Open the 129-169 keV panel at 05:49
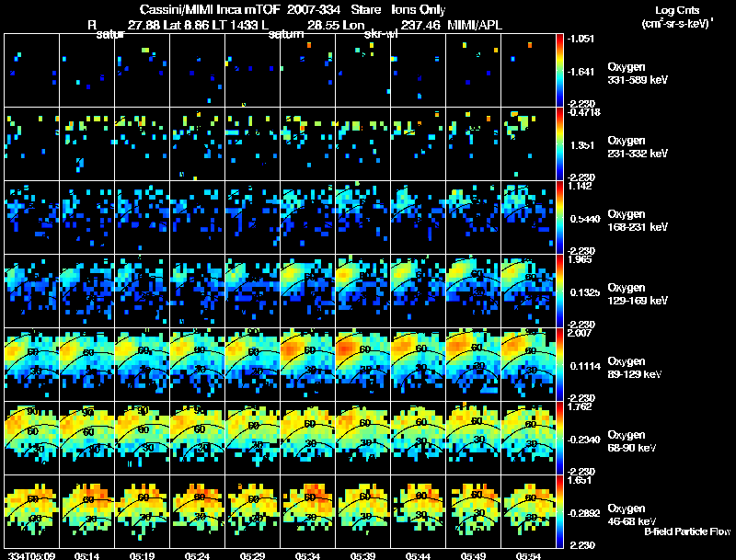 pyautogui.click(x=474, y=291)
